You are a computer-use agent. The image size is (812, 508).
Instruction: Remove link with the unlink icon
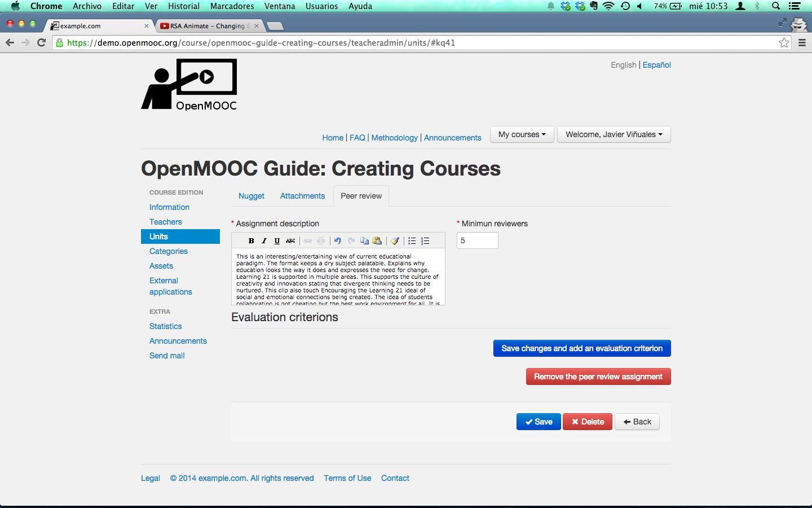click(321, 240)
